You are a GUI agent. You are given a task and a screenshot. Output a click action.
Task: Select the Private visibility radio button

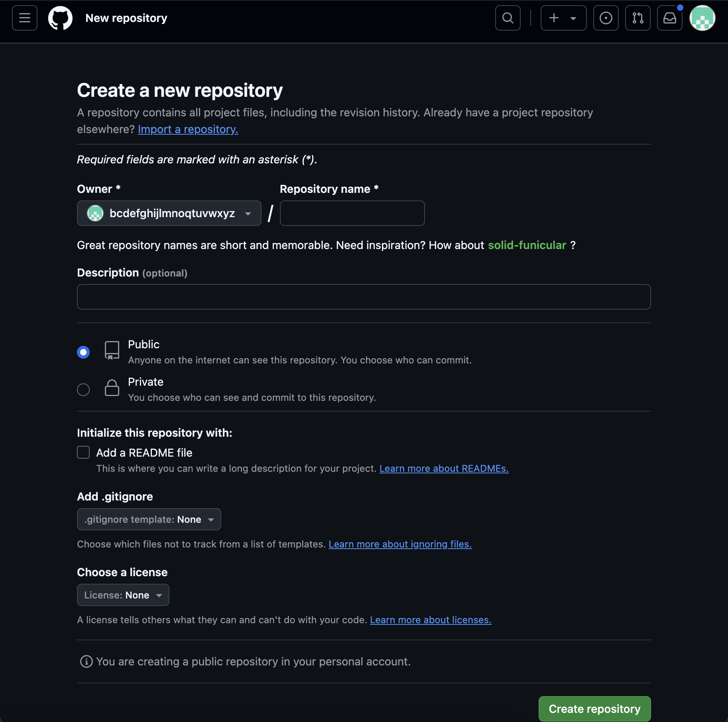pyautogui.click(x=83, y=390)
